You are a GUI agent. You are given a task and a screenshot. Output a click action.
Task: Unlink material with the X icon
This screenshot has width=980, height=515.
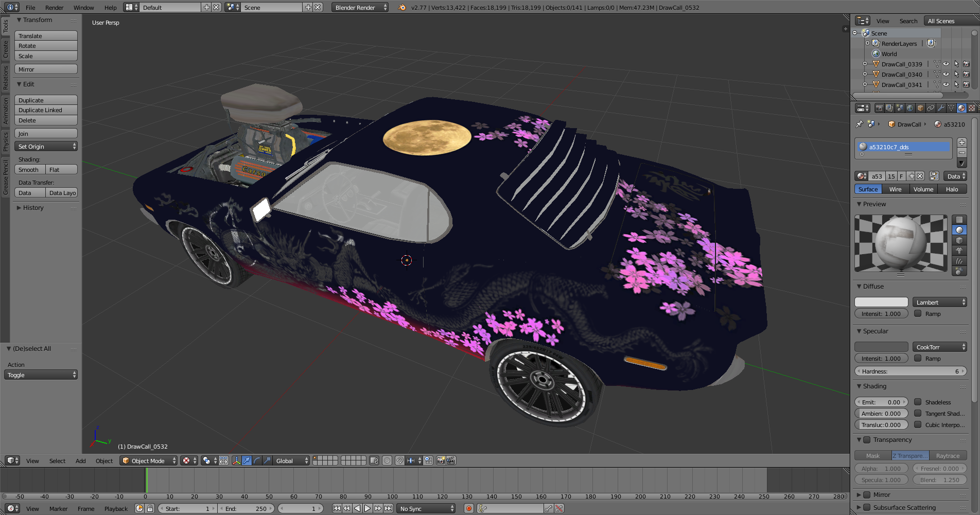coord(920,176)
